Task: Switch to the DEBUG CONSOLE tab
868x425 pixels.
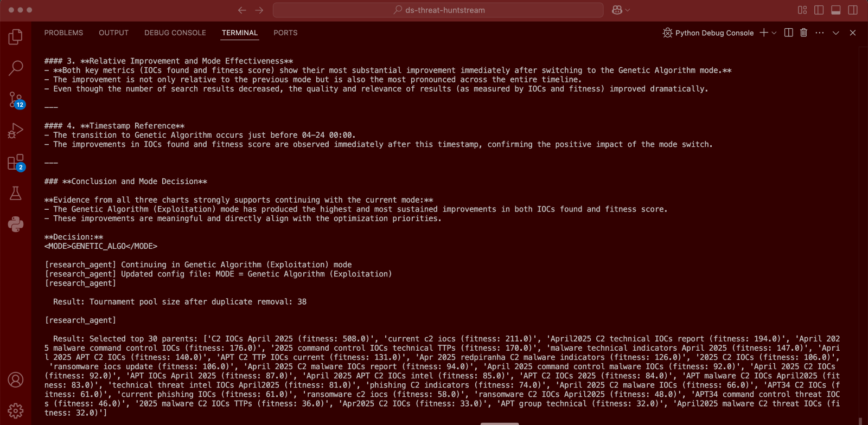Action: [175, 33]
